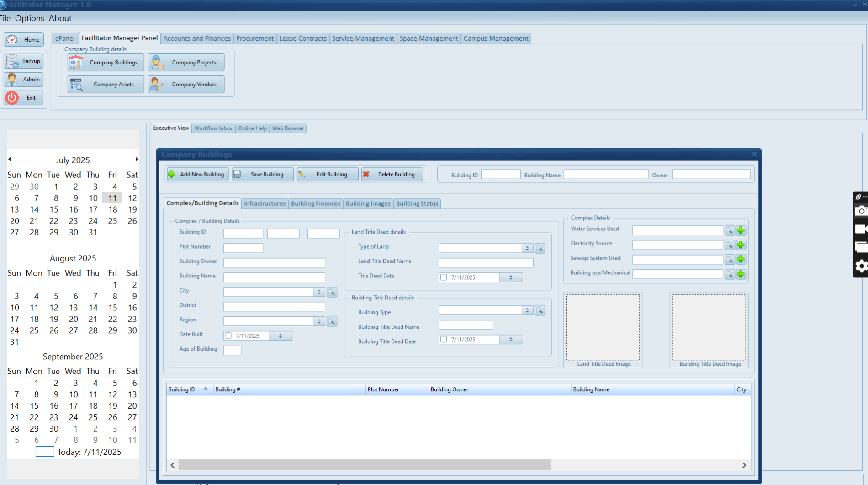Open the Building Type dropdown
This screenshot has height=485, width=868.
pyautogui.click(x=527, y=310)
